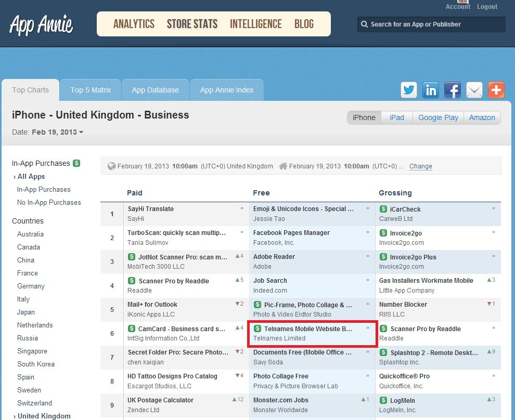Viewport: 515px width, 420px height.
Task: Open HD Tattoo Designs Pro Catalog entry
Action: click(172, 376)
